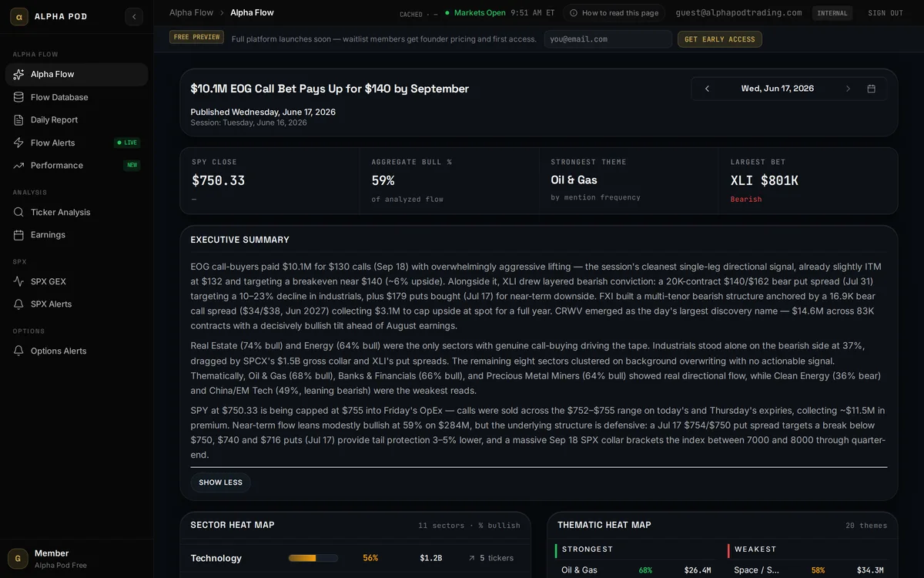
Task: Click the SPX Alerts bell icon
Action: click(x=18, y=304)
